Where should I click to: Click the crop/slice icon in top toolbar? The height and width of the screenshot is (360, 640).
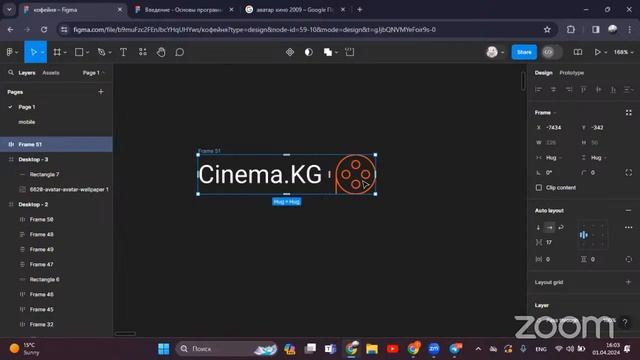coord(350,52)
